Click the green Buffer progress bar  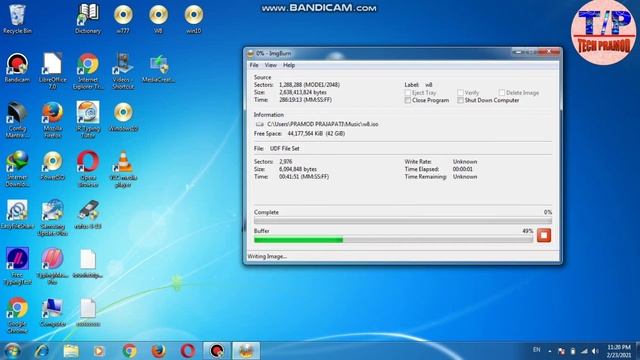tap(393, 240)
